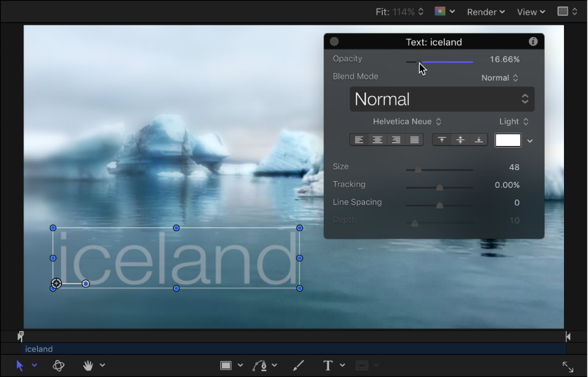The height and width of the screenshot is (377, 588).
Task: Click the justify alignment button
Action: click(x=413, y=140)
